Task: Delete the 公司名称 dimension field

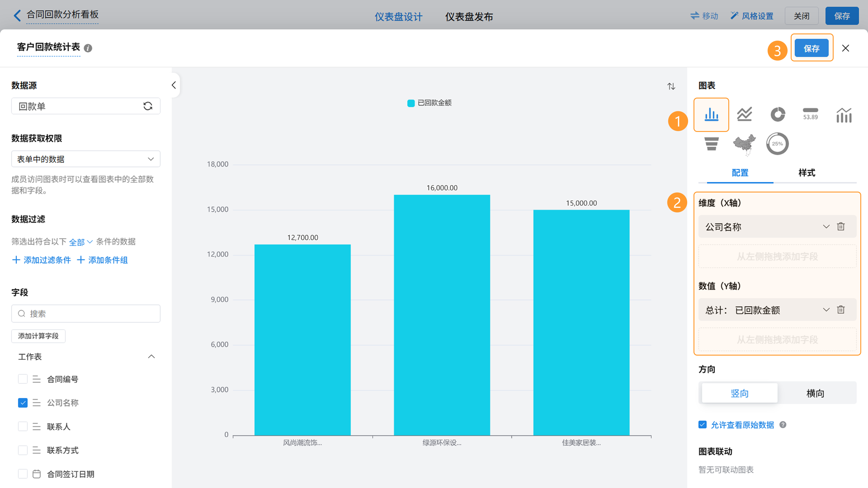Action: 841,227
